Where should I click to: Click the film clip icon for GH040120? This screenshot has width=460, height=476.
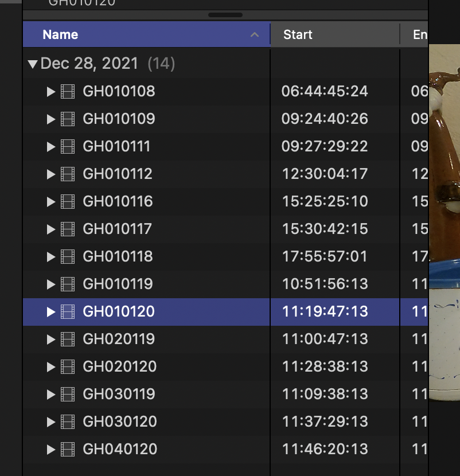point(68,449)
